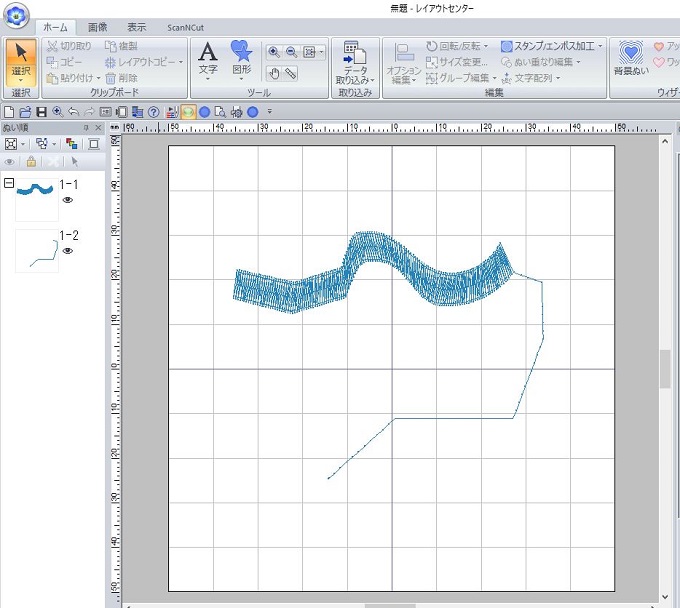Hide the 1-1 stitch object
The height and width of the screenshot is (608, 680).
click(68, 200)
